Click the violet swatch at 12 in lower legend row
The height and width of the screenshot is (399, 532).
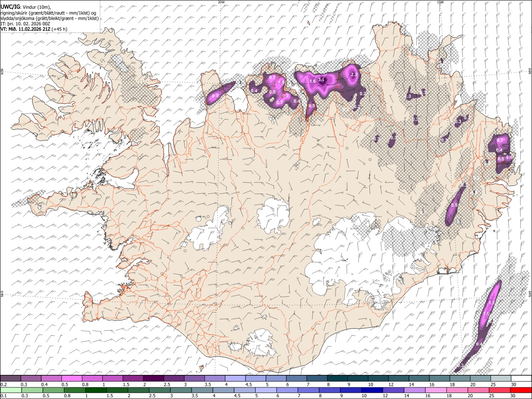[393, 390]
